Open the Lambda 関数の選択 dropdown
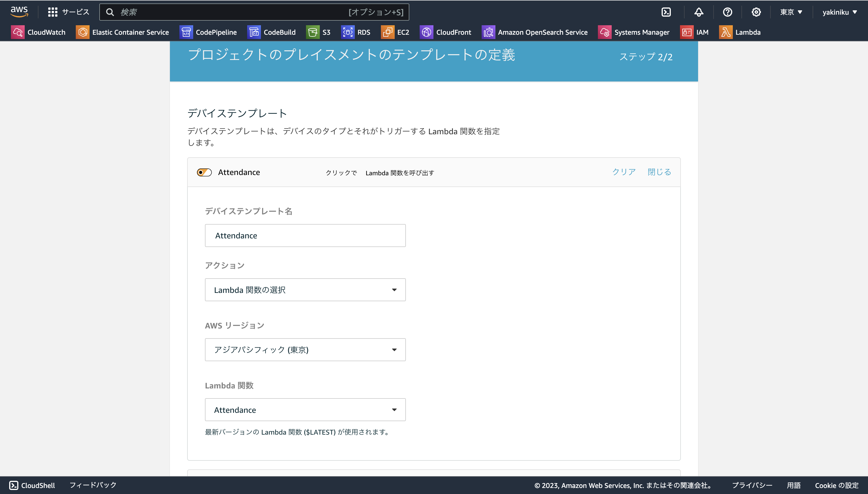 305,289
